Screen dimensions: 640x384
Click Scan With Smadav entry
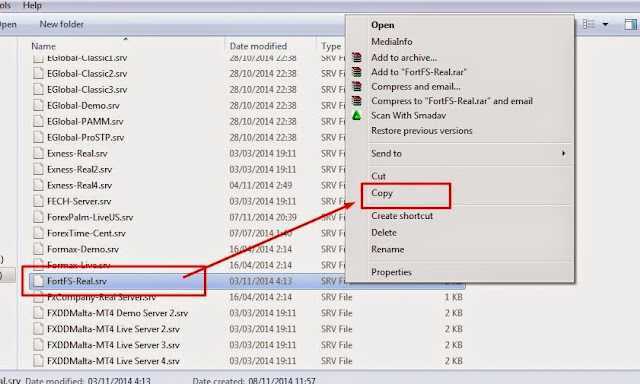coord(408,115)
